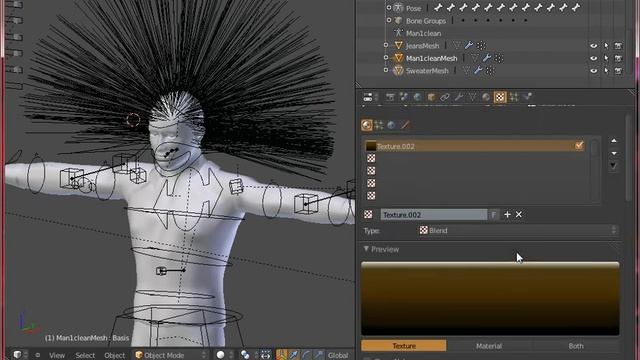Click the SweaterMesh vertex groups icon
This screenshot has width=640, height=360.
[x=490, y=71]
